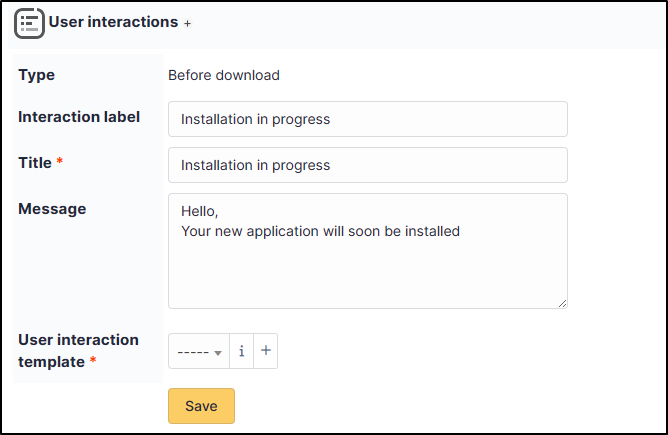Click the red asterisk next to Title
The width and height of the screenshot is (668, 435).
pos(60,161)
